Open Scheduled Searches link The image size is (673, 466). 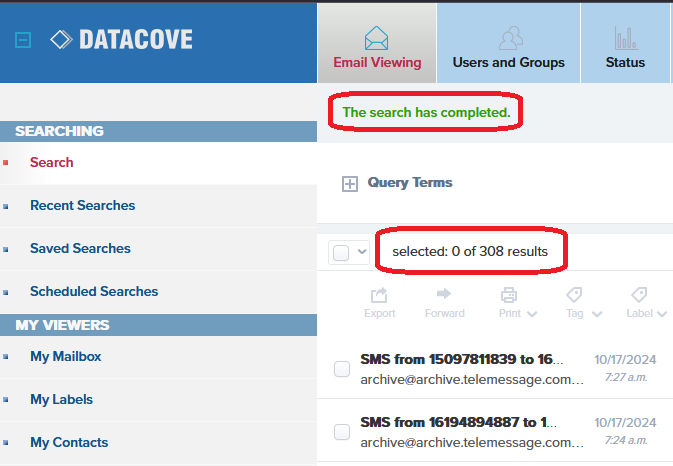coord(94,291)
